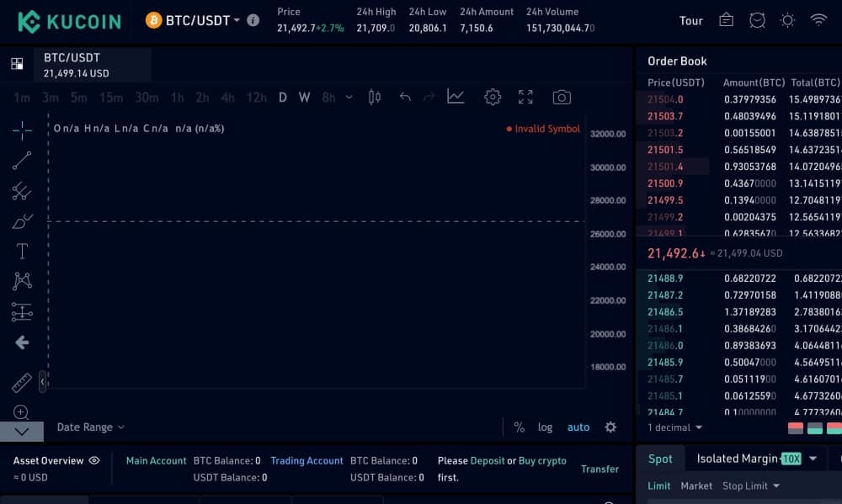Open the Date Range dropdown
Image resolution: width=842 pixels, height=504 pixels.
[x=91, y=427]
